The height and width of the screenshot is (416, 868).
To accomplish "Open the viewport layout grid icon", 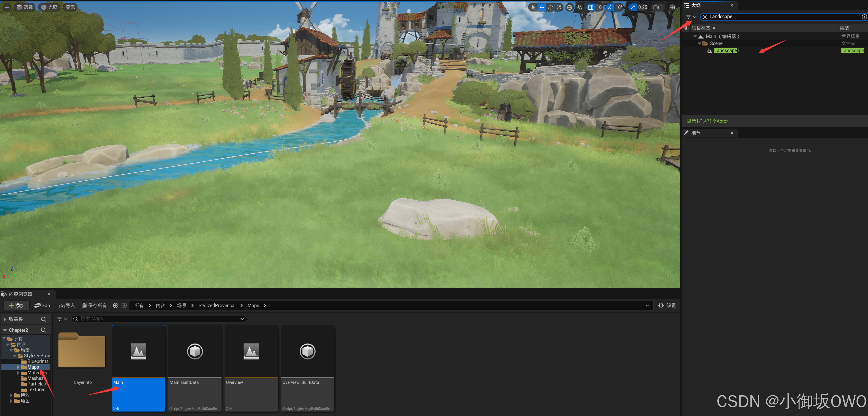I will [672, 7].
